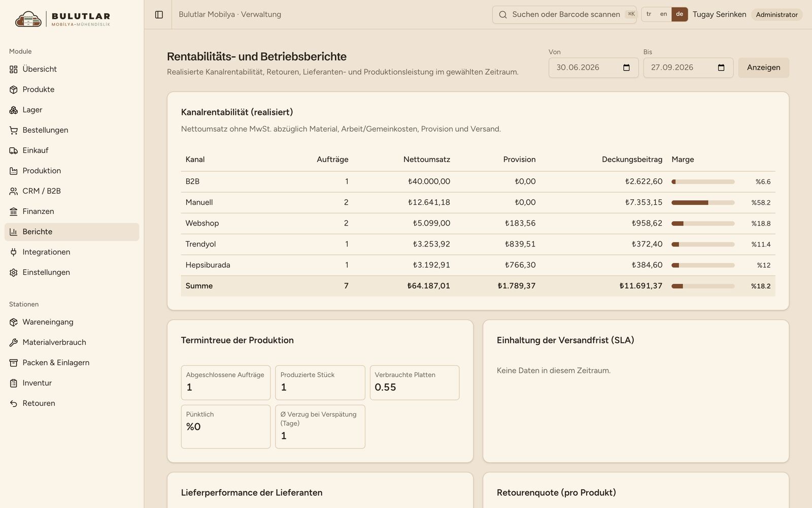Select the Berichte menu item
Viewport: 812px width, 508px height.
click(72, 232)
